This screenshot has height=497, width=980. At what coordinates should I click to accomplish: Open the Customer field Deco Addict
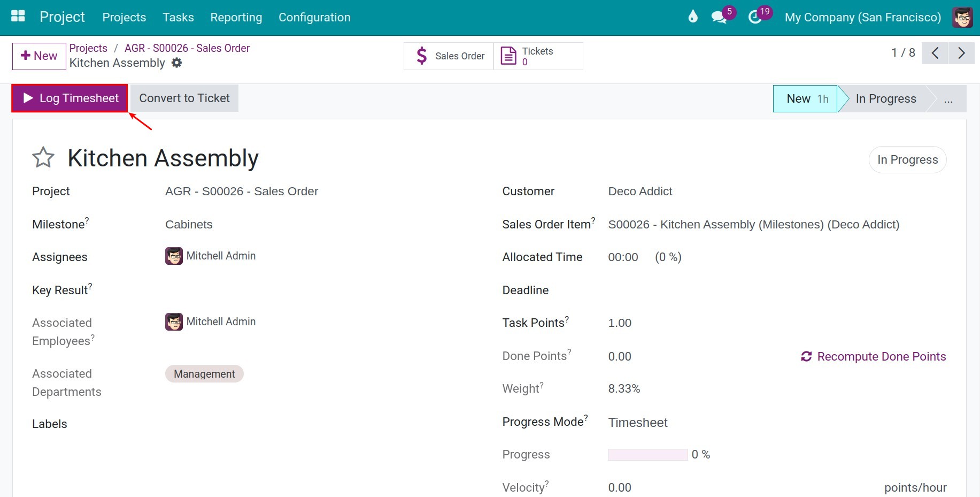(x=640, y=192)
